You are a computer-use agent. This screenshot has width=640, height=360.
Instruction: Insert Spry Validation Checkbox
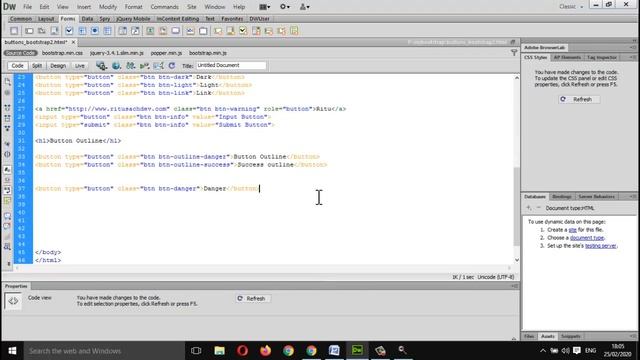[243, 31]
